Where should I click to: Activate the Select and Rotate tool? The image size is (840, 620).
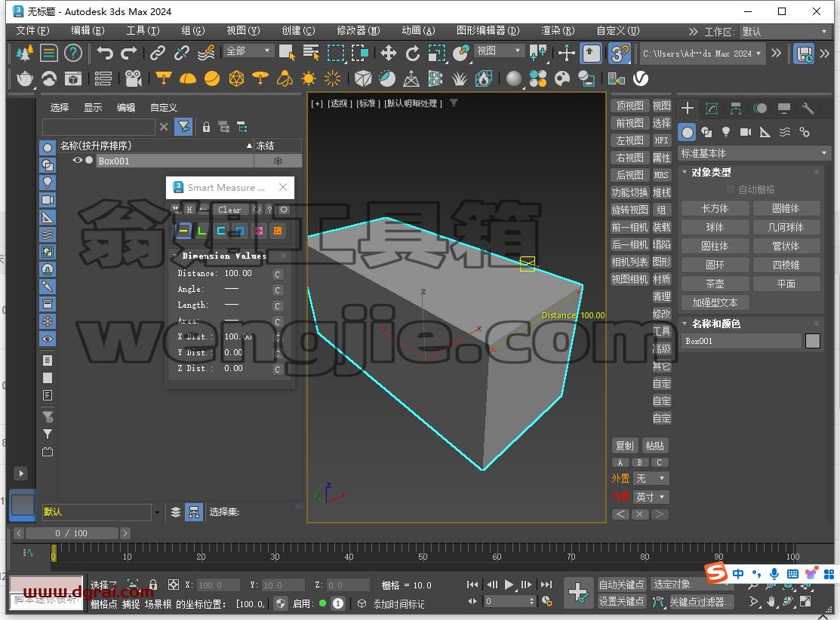pyautogui.click(x=413, y=53)
